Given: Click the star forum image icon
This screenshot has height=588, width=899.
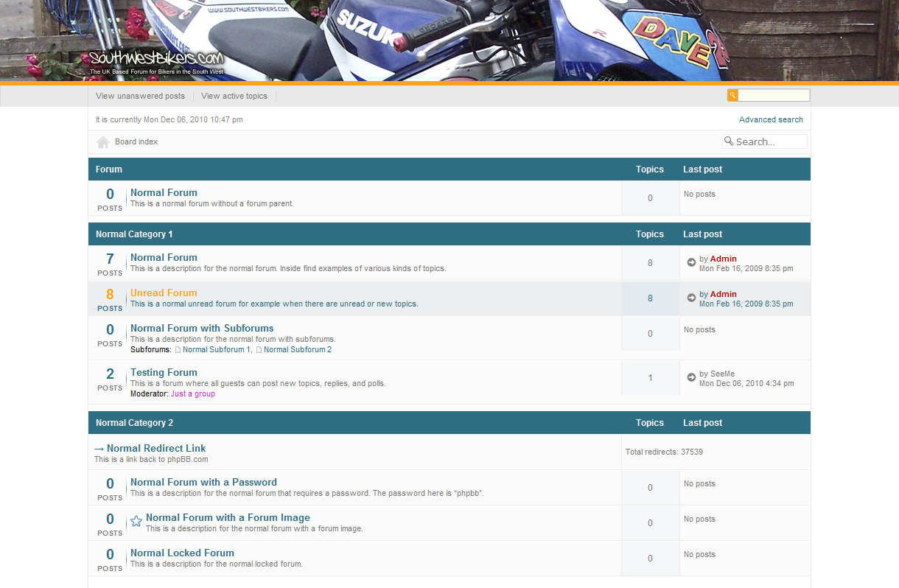Looking at the screenshot, I should (x=136, y=522).
